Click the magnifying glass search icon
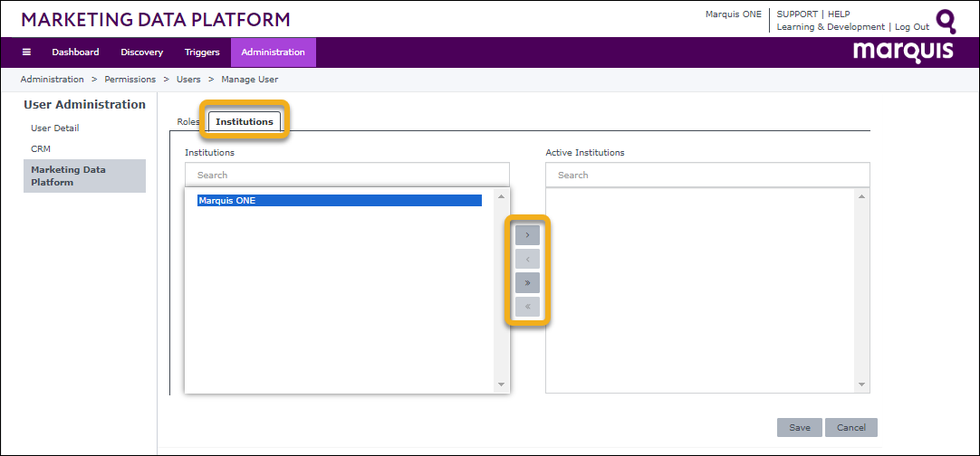The image size is (980, 456). 946,21
